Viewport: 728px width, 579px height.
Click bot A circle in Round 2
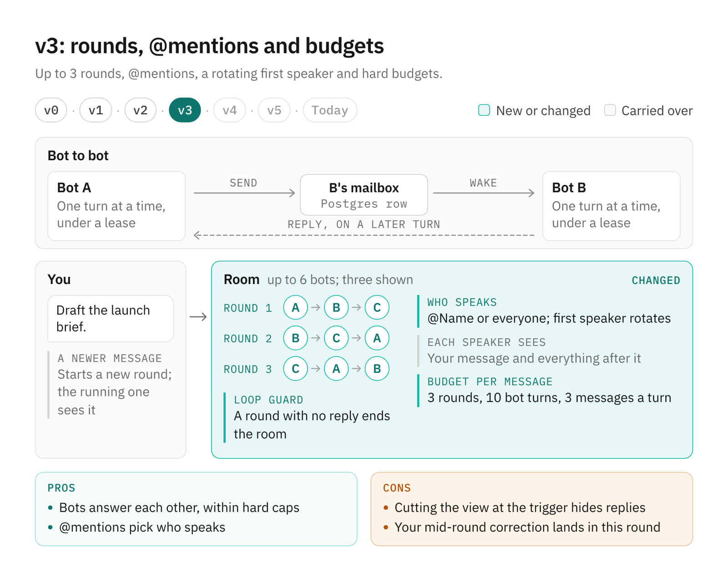click(x=377, y=338)
